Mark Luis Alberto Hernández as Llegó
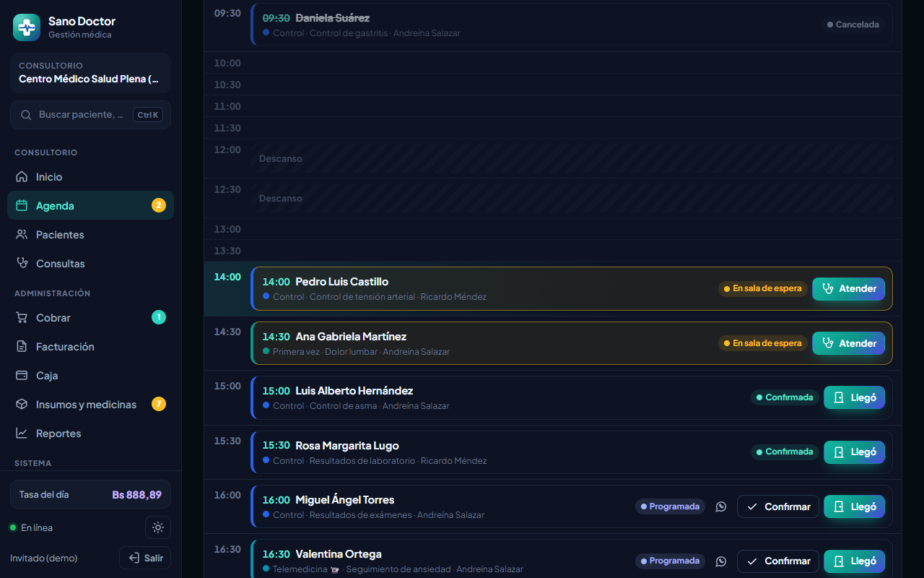The image size is (924, 578). point(854,397)
